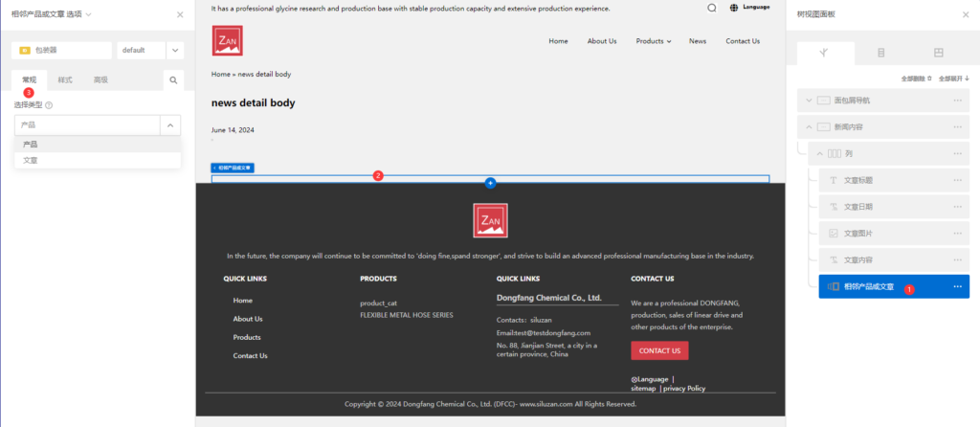Click the search icon in website header

tap(711, 8)
